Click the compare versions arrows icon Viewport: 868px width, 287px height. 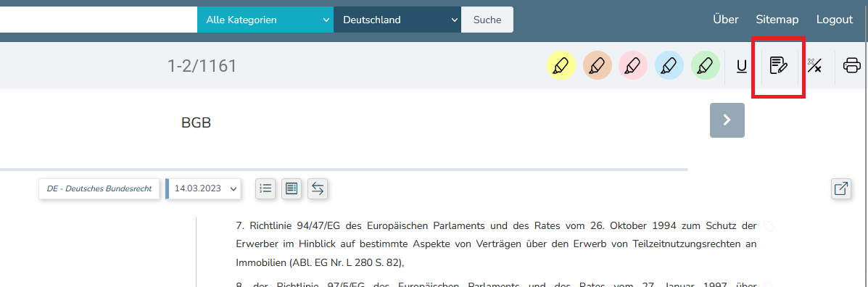tap(317, 188)
